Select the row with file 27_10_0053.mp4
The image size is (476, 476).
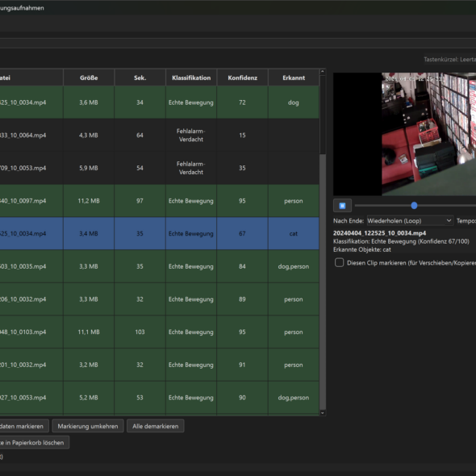coord(160,398)
